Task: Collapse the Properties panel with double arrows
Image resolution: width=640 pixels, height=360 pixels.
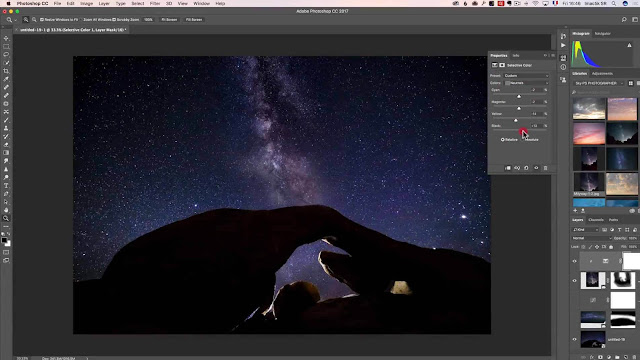Action: (x=545, y=56)
